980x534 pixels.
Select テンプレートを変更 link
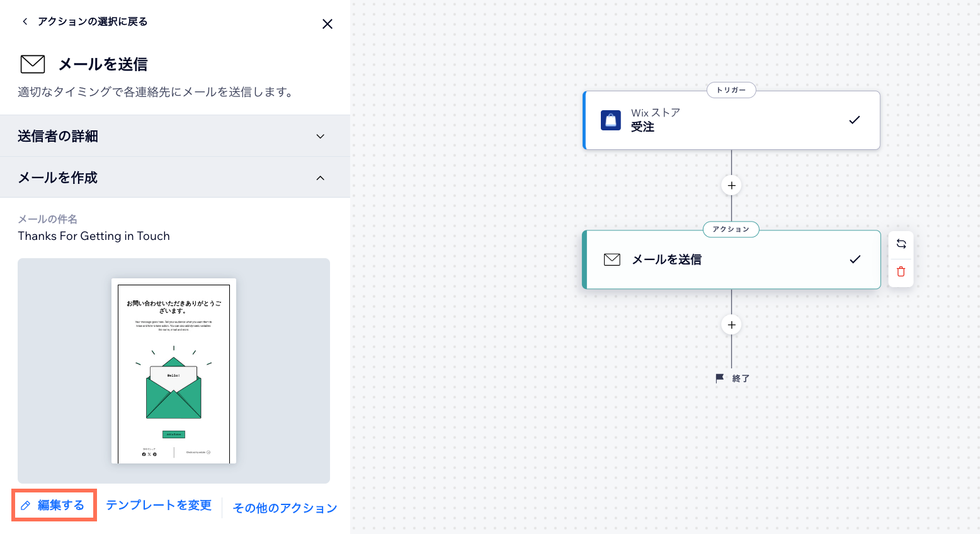(x=159, y=505)
